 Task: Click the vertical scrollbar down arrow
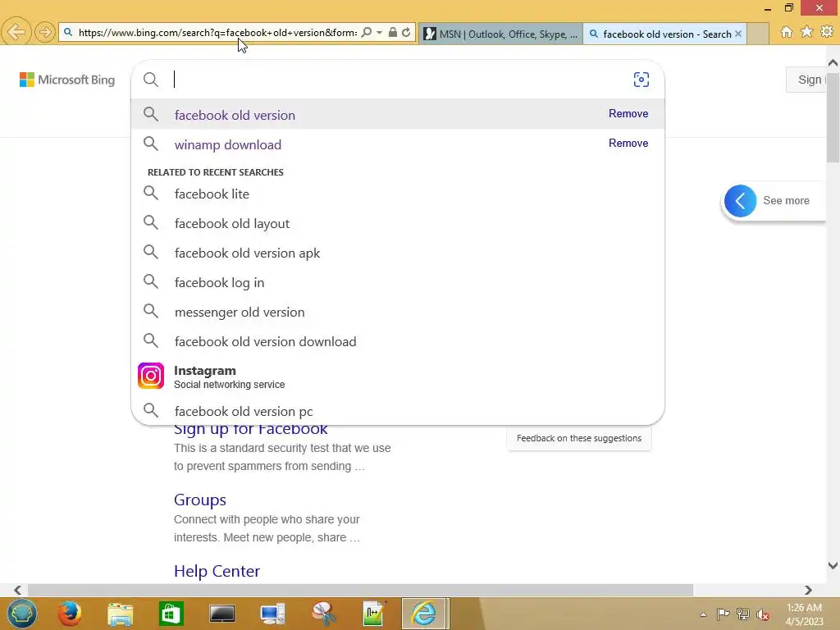pyautogui.click(x=833, y=565)
